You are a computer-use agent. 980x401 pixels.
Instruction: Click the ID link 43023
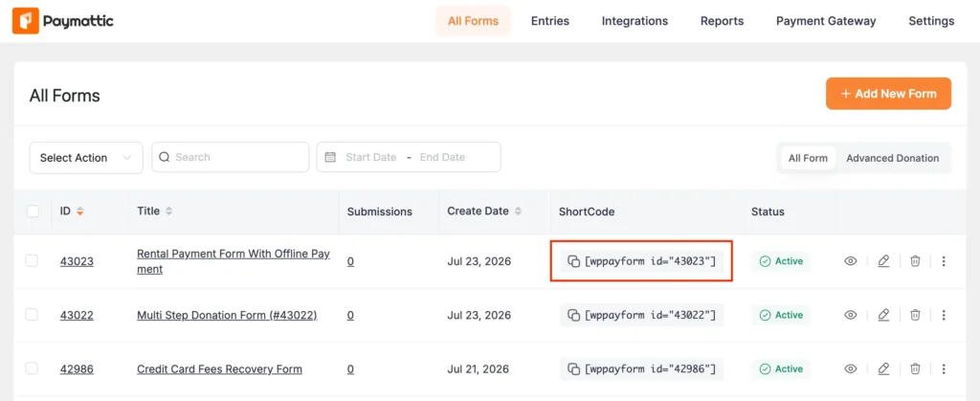77,261
